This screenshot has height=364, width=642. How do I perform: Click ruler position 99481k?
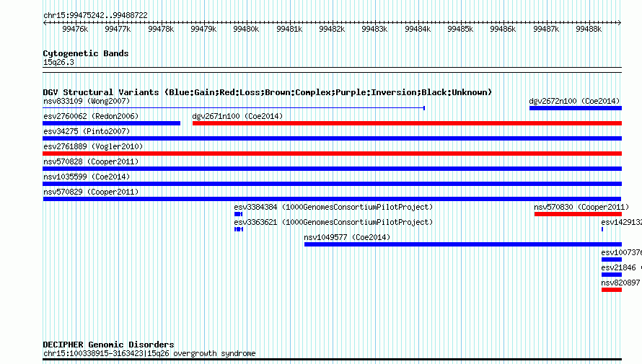pyautogui.click(x=289, y=29)
